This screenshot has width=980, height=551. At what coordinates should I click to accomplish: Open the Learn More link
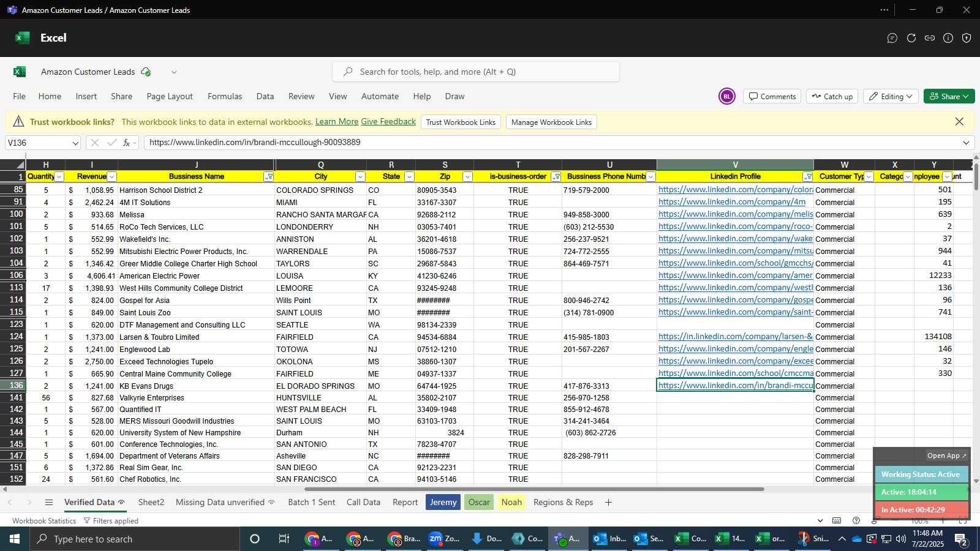coord(337,122)
